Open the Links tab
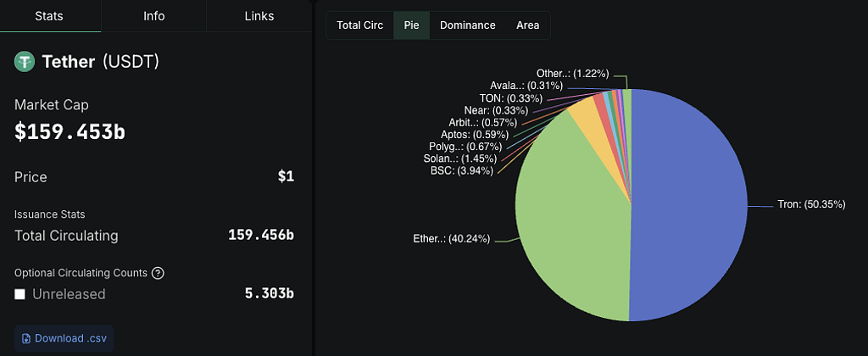Viewport: 868px width, 356px height. (259, 16)
